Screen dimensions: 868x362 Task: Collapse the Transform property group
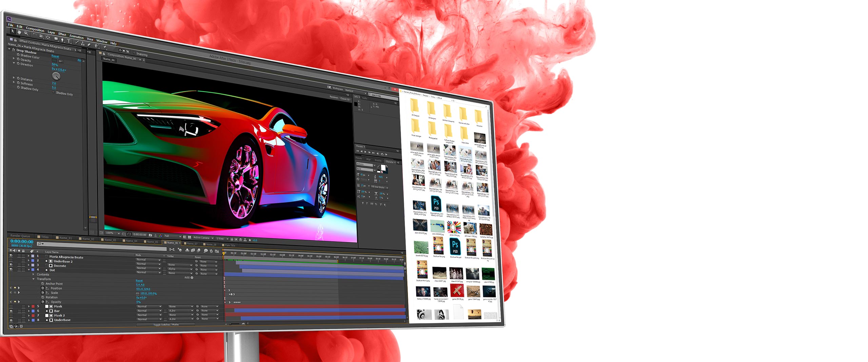(34, 279)
